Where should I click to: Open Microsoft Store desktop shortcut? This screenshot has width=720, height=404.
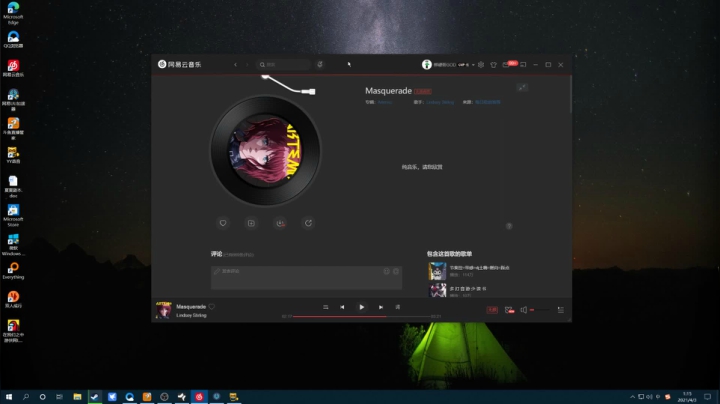tap(13, 215)
